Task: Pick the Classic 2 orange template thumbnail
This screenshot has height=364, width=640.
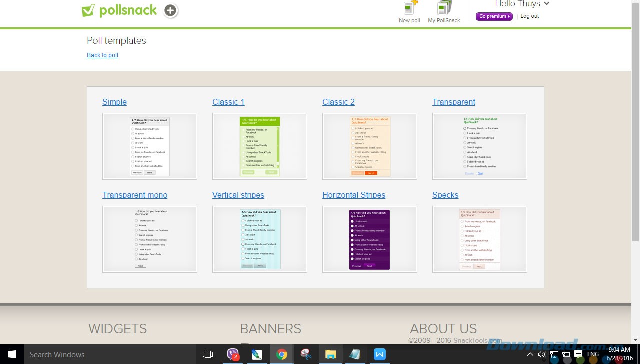Action: pyautogui.click(x=369, y=146)
